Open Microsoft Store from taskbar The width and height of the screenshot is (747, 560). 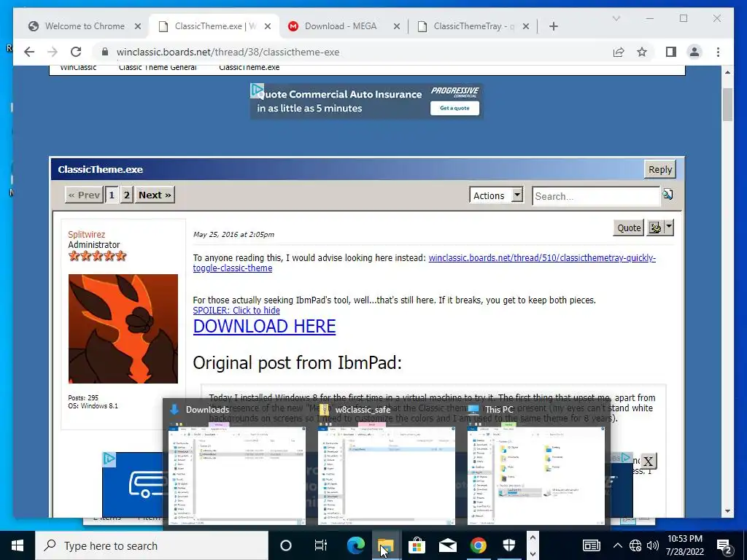(x=417, y=545)
